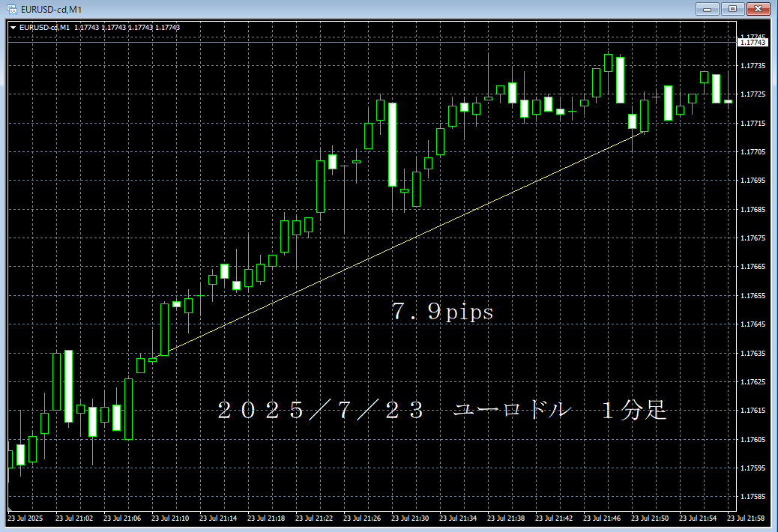The width and height of the screenshot is (778, 532).
Task: Click the '23 Jul 21:50' time label
Action: coord(650,518)
